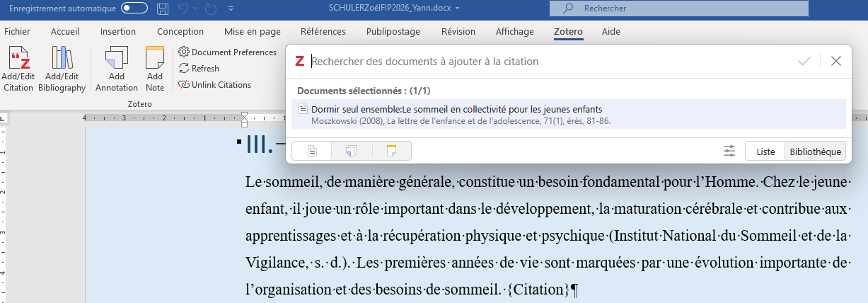868x303 pixels.
Task: Refresh Zotero citations
Action: click(199, 69)
